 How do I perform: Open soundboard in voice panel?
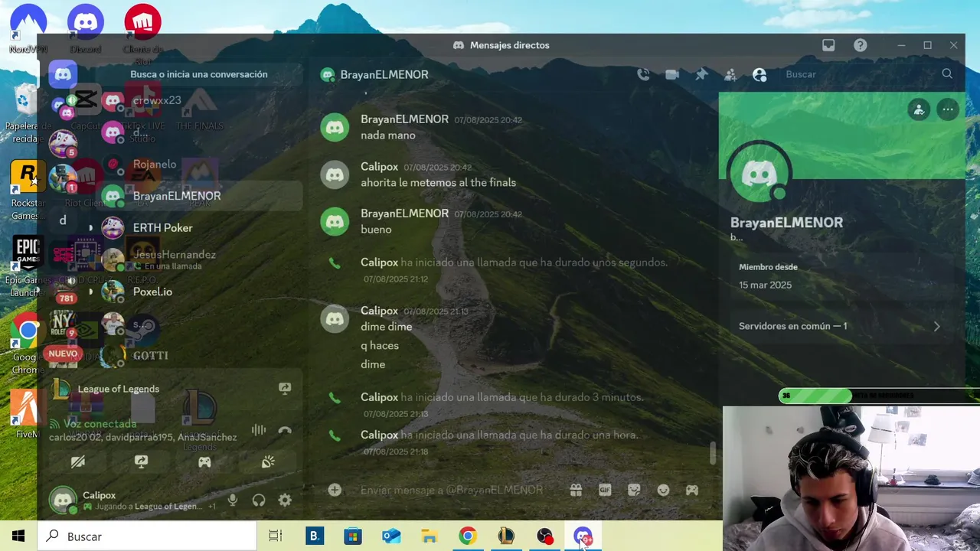tap(268, 461)
